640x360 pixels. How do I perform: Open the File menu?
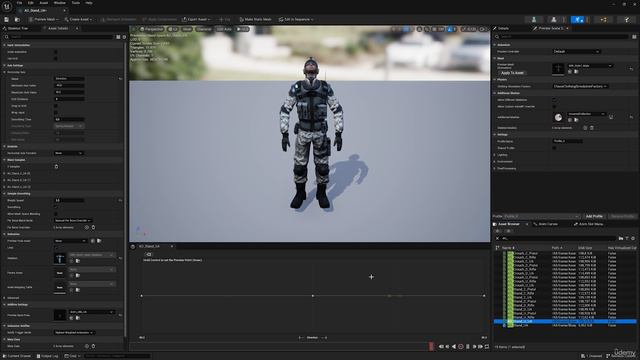pyautogui.click(x=20, y=3)
